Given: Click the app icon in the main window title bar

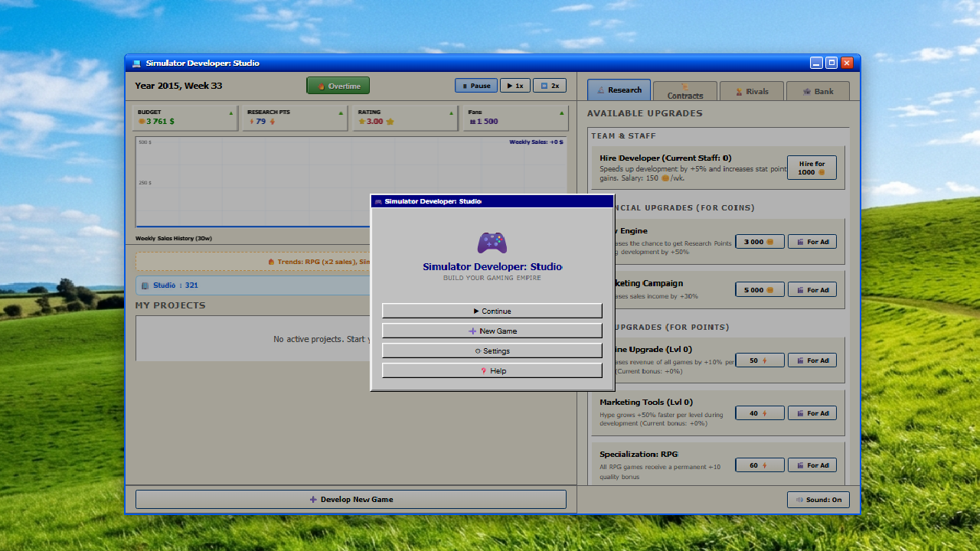Looking at the screenshot, I should [x=136, y=64].
